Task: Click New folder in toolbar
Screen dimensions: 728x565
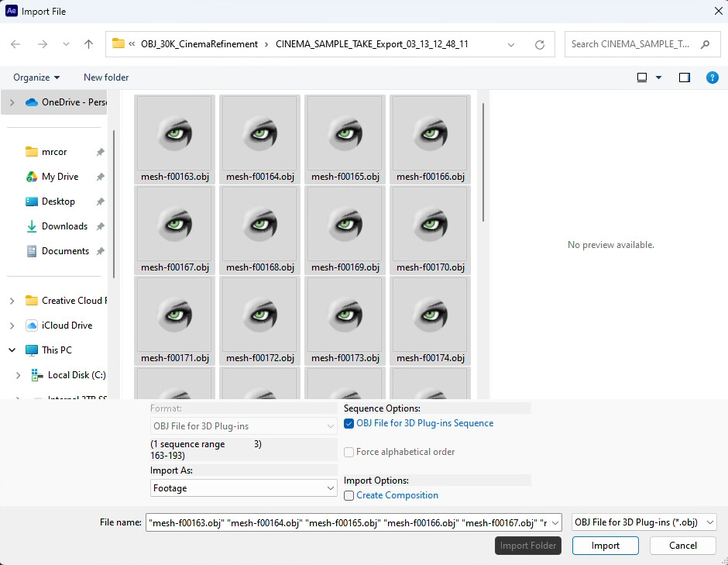Action: tap(106, 78)
